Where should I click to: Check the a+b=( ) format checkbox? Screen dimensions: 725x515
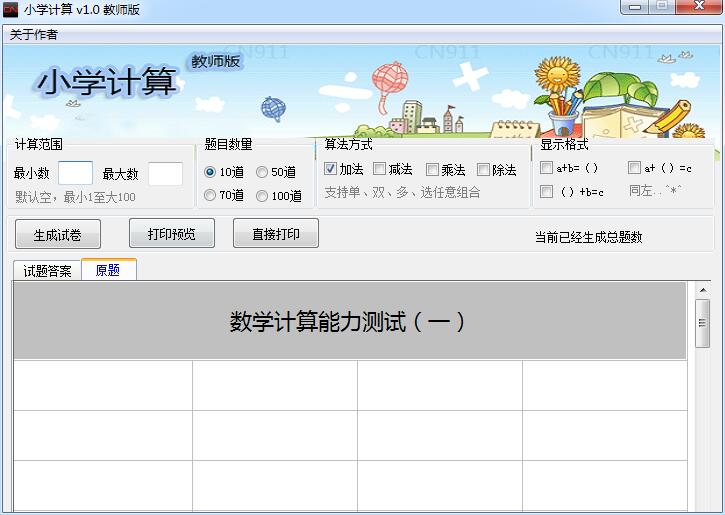click(x=546, y=167)
